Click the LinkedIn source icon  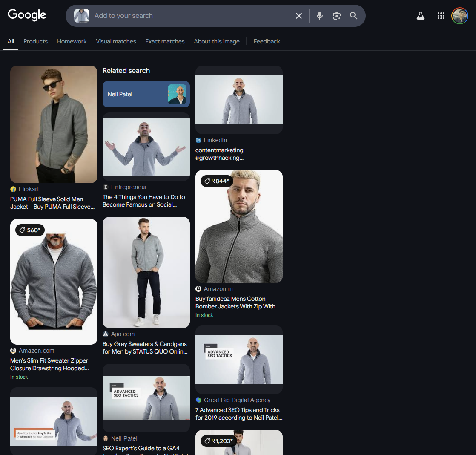[198, 140]
